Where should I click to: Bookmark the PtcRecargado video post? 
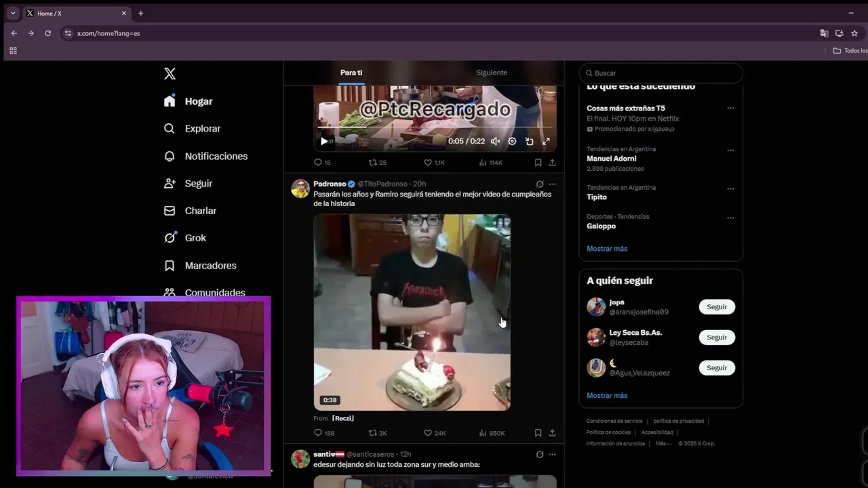click(538, 163)
